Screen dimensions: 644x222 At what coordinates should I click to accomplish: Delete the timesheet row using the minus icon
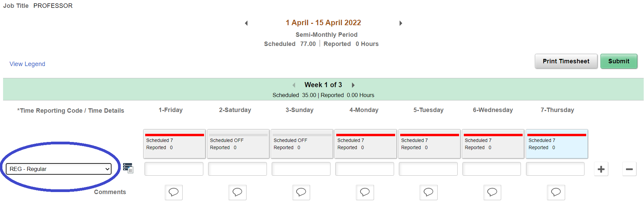629,169
